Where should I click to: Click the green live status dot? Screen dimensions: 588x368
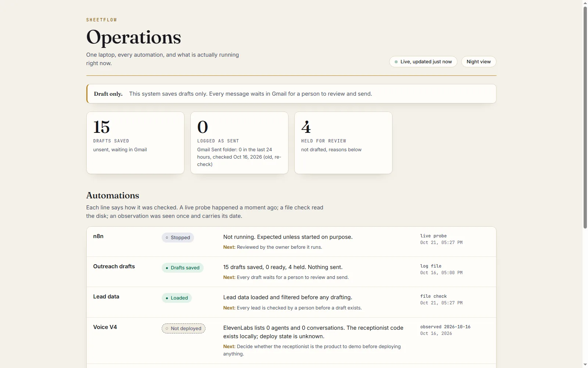pos(396,62)
